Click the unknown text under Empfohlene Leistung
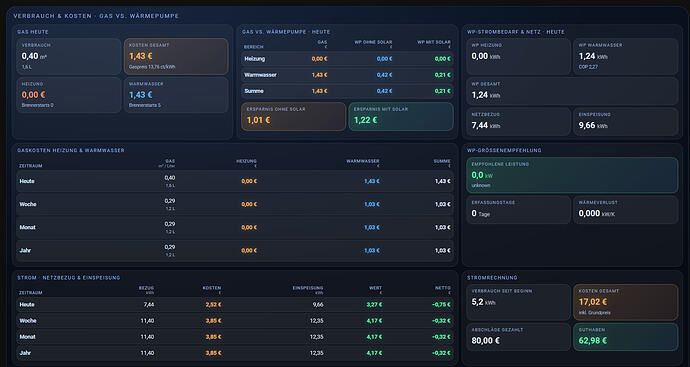Screen dimensions: 690x367 coord(481,186)
